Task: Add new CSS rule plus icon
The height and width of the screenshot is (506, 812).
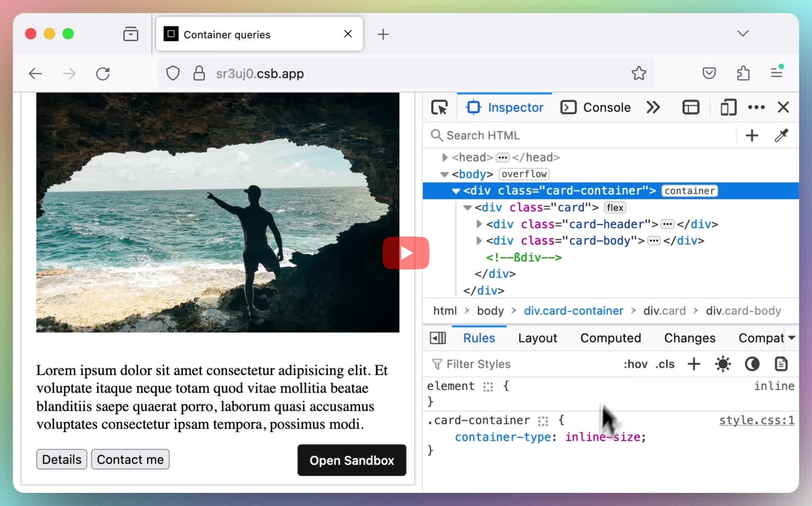Action: [x=694, y=364]
